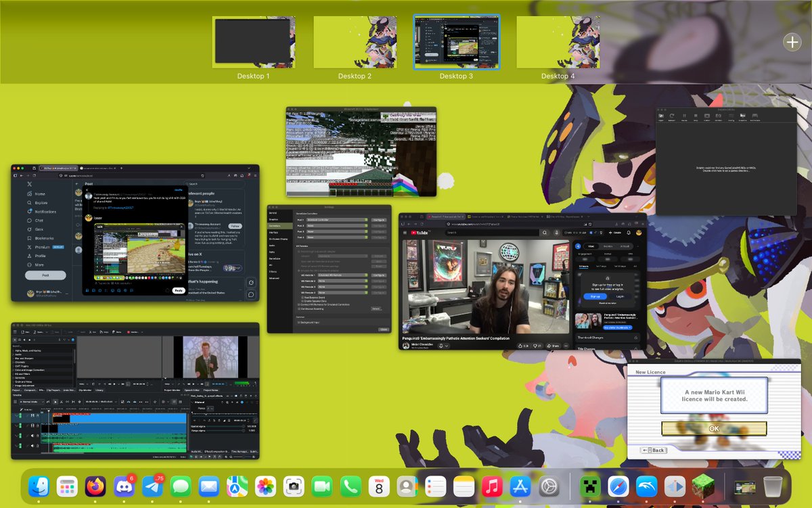Open Notes app in dock
This screenshot has height=508, width=812.
[x=464, y=487]
